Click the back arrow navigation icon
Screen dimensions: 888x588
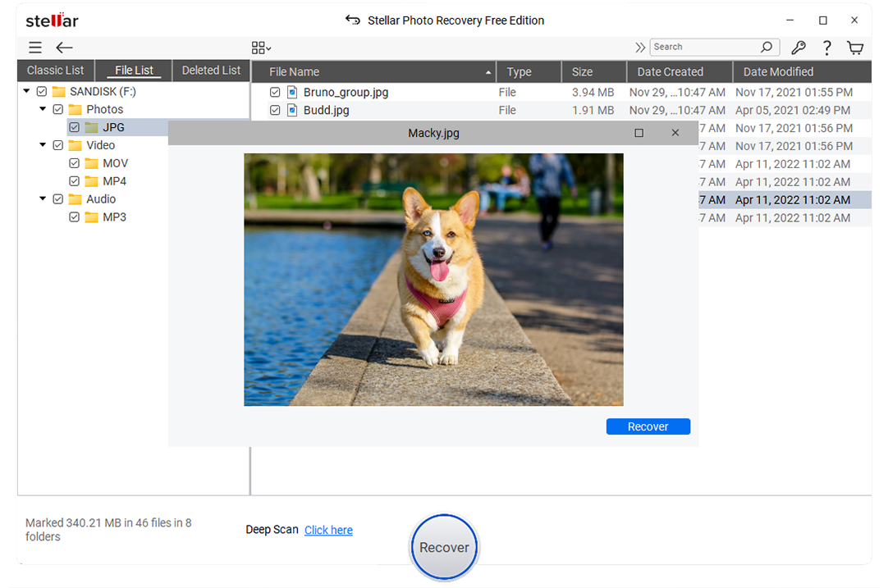point(64,47)
